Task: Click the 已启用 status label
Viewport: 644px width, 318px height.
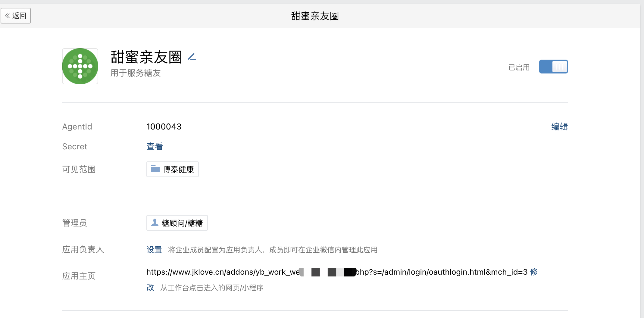Action: click(x=519, y=67)
